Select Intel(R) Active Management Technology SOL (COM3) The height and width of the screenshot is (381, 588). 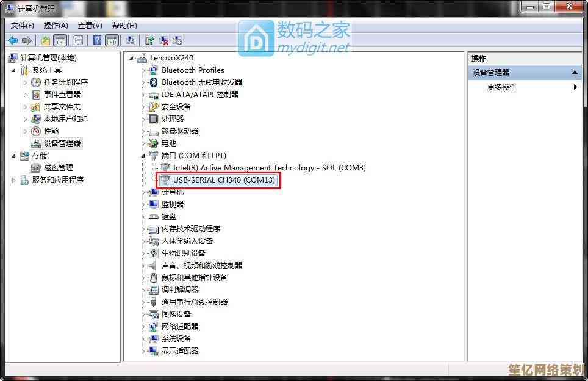tap(269, 167)
